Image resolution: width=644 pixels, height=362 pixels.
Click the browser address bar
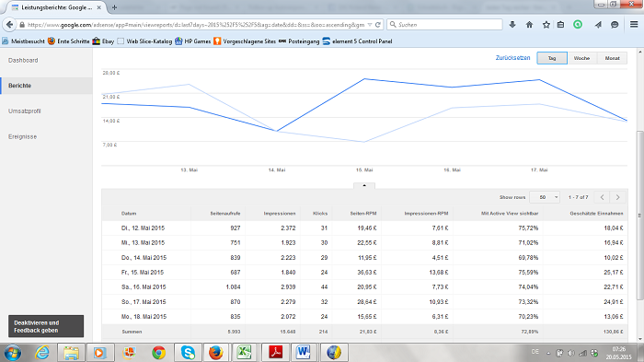[x=195, y=25]
